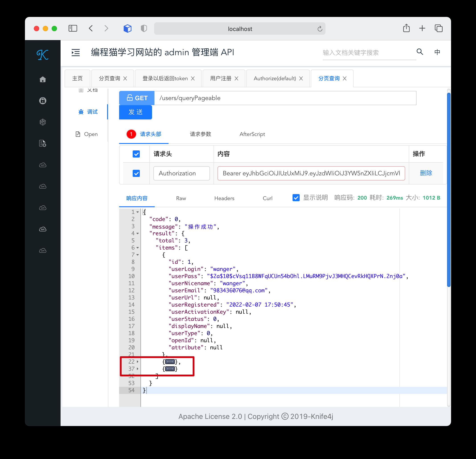Click the search magnifier icon
The width and height of the screenshot is (476, 459).
point(420,52)
